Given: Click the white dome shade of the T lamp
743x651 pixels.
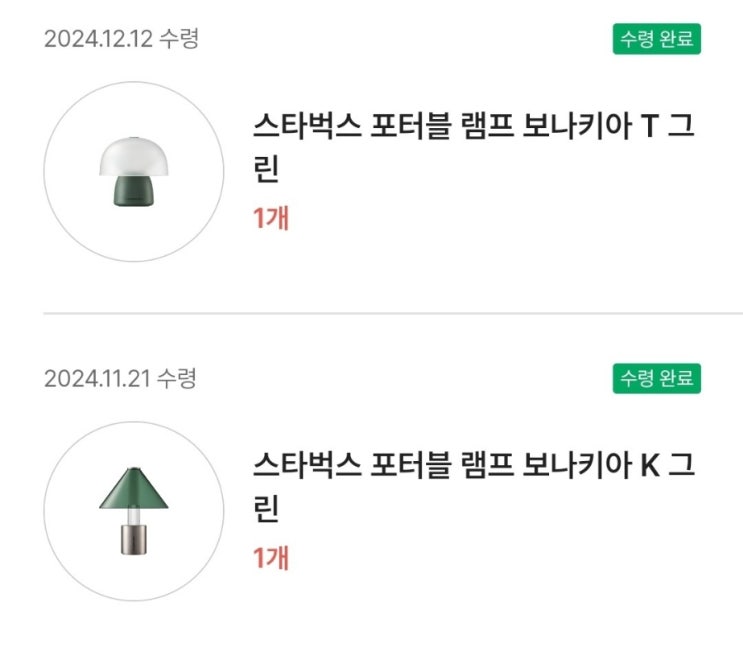Looking at the screenshot, I should (134, 156).
